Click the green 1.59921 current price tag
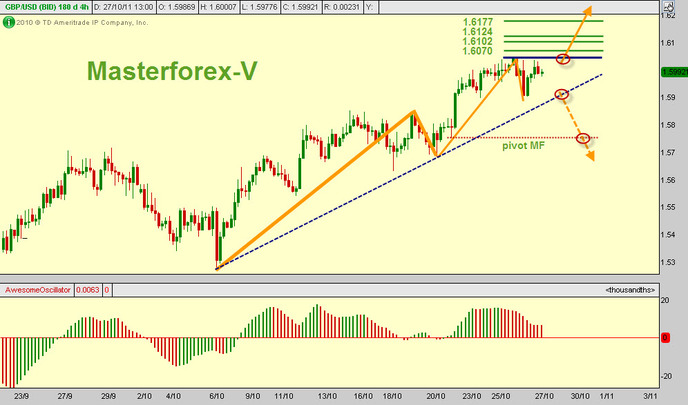Viewport: 688px width, 405px height. point(674,72)
